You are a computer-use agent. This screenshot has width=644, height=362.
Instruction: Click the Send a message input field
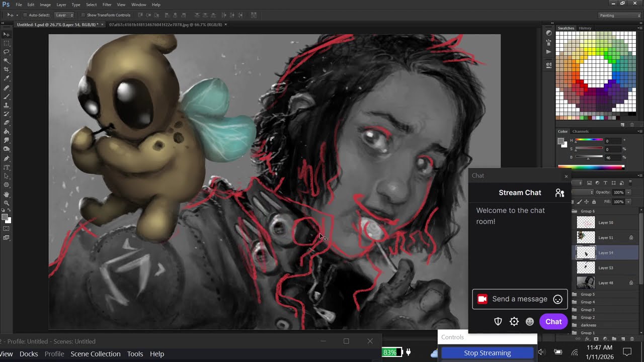click(x=520, y=299)
